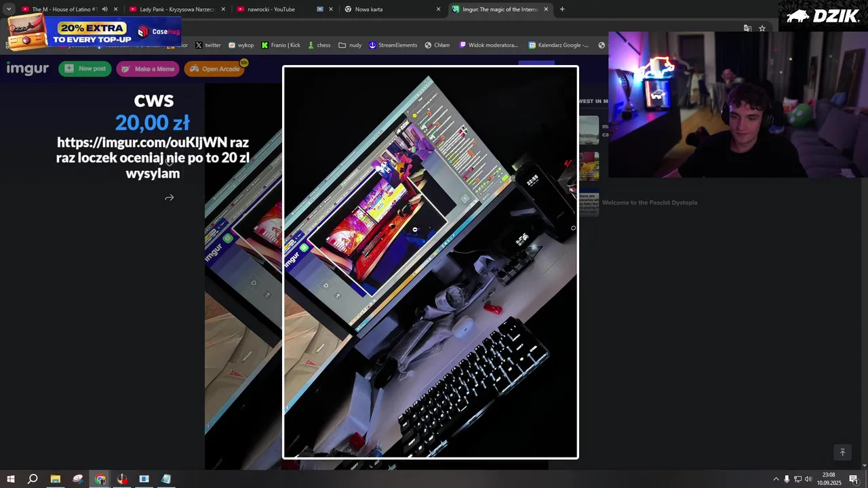
Task: Click the share arrow below donation message
Action: (170, 198)
